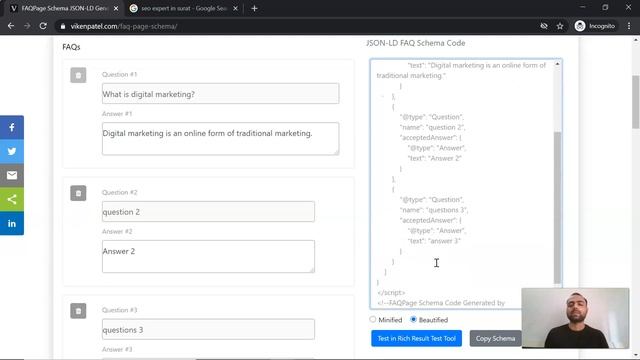
Task: Click the schema code box scrollbar thumb
Action: [557, 207]
